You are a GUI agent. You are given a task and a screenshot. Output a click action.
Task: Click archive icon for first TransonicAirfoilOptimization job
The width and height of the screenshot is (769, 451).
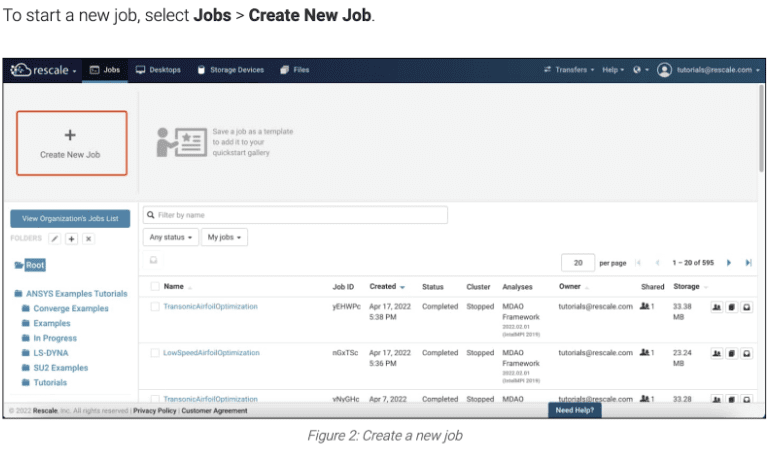tap(748, 307)
